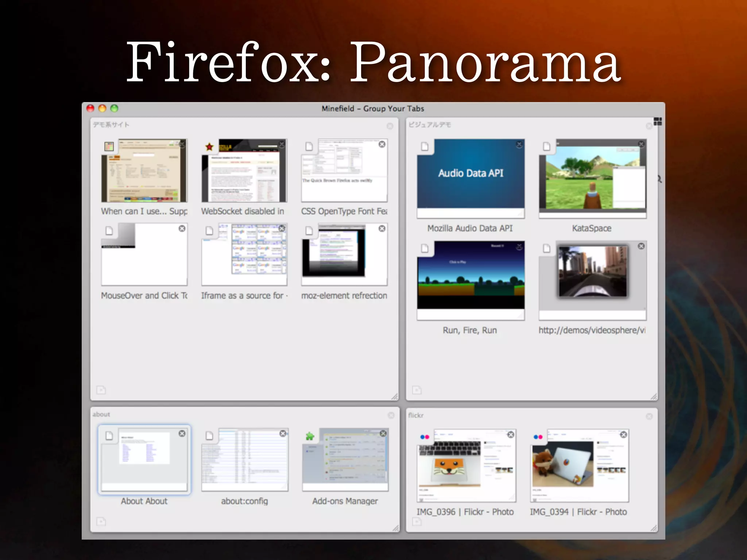The width and height of the screenshot is (747, 560).
Task: Close the videosphere demo tab thumbnail
Action: coord(641,246)
